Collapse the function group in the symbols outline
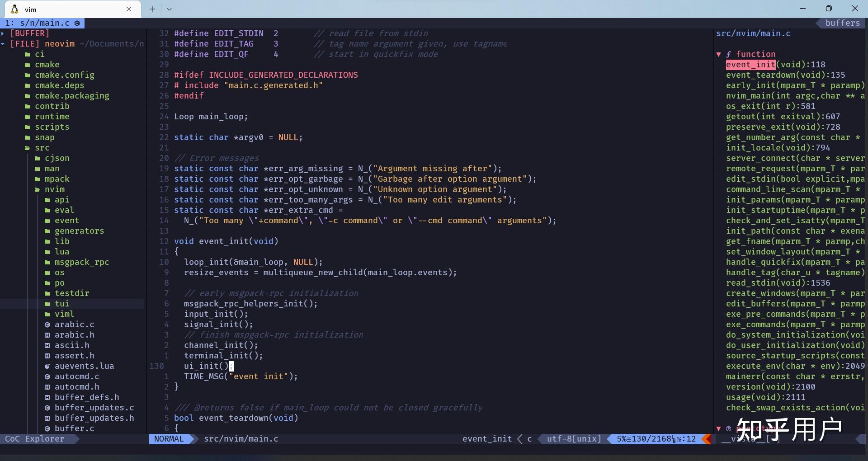Viewport: 868px width, 461px height. pos(719,54)
